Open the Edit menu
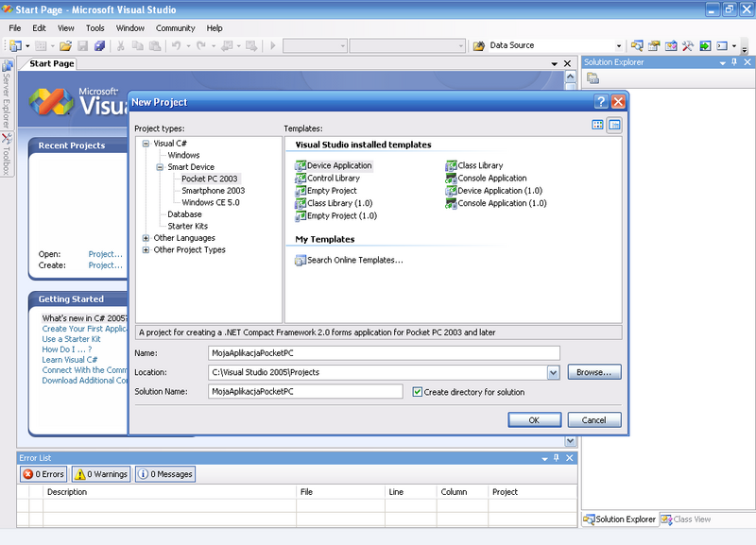This screenshot has width=756, height=545. [39, 28]
